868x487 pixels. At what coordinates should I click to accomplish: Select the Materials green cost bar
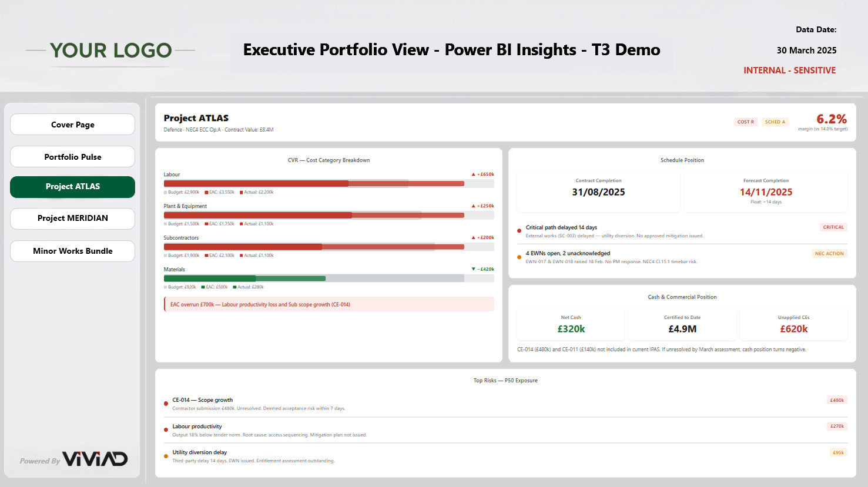tap(244, 278)
